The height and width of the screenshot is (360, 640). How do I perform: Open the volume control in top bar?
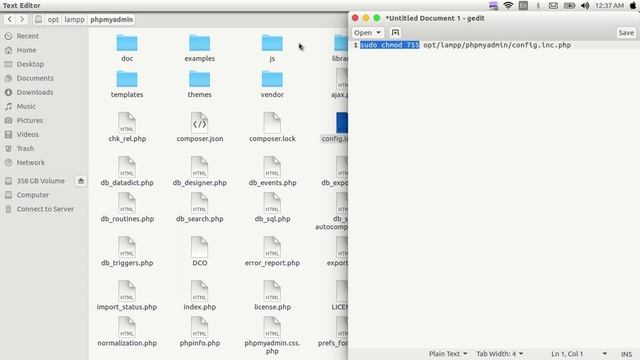click(x=585, y=5)
